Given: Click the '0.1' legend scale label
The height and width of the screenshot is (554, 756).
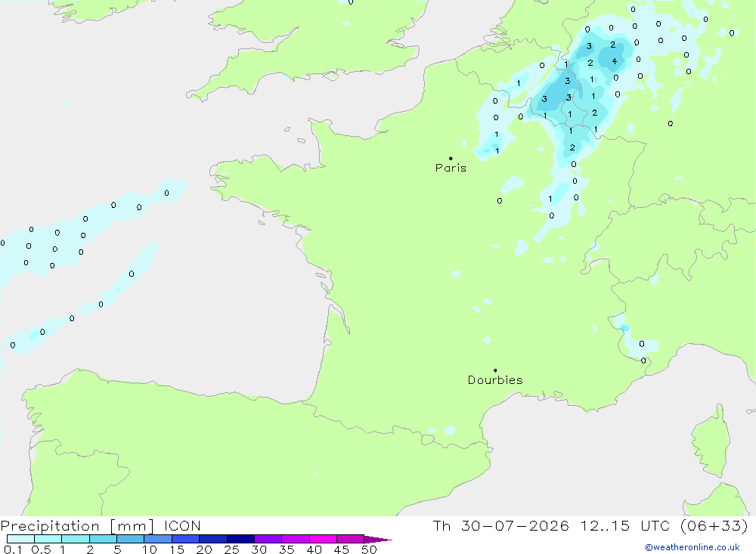Looking at the screenshot, I should [x=13, y=549].
